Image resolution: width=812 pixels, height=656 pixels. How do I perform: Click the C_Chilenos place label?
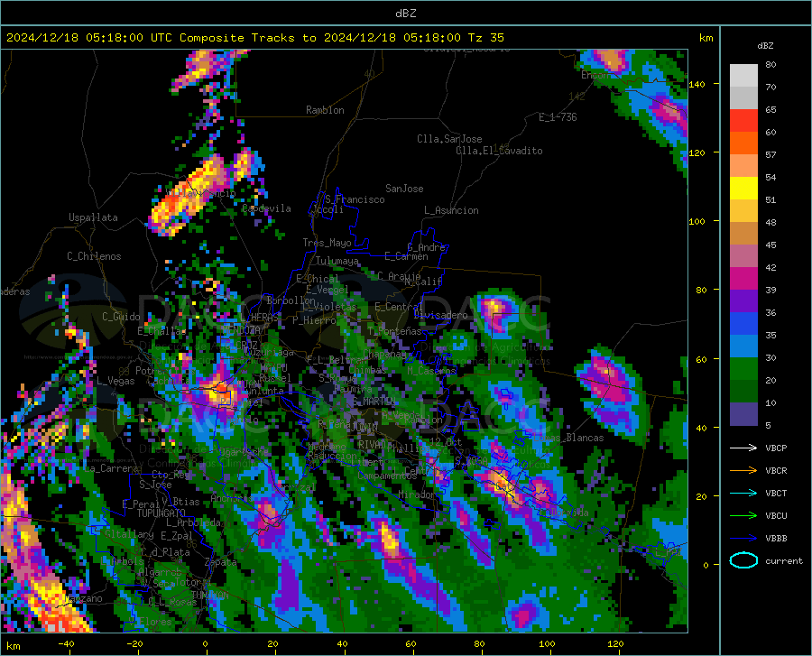pyautogui.click(x=94, y=256)
